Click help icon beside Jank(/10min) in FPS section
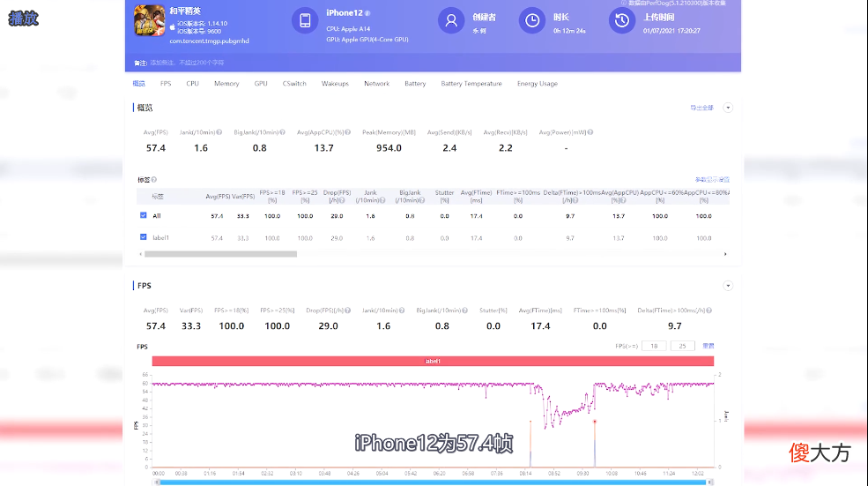 [x=402, y=310]
